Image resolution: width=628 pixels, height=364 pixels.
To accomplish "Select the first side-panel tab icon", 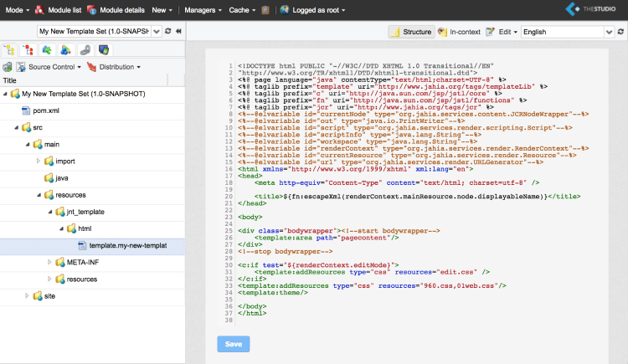I will click(9, 50).
